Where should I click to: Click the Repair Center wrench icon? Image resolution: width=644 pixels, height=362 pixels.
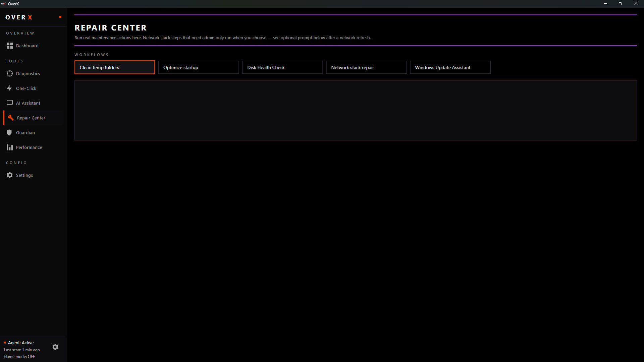[11, 118]
